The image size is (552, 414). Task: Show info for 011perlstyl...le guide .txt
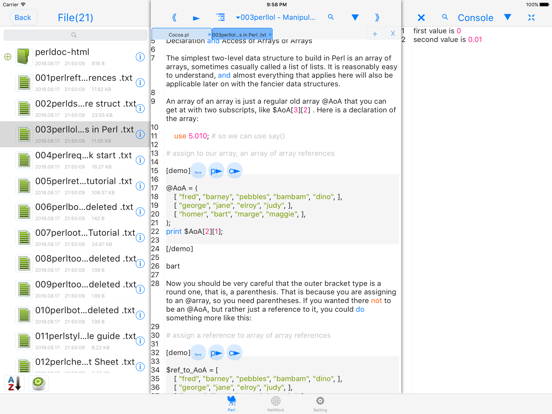pyautogui.click(x=140, y=341)
